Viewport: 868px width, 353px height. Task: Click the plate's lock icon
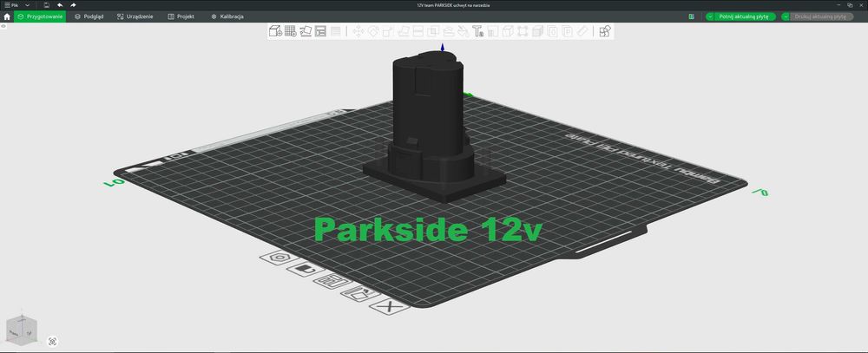(306, 270)
